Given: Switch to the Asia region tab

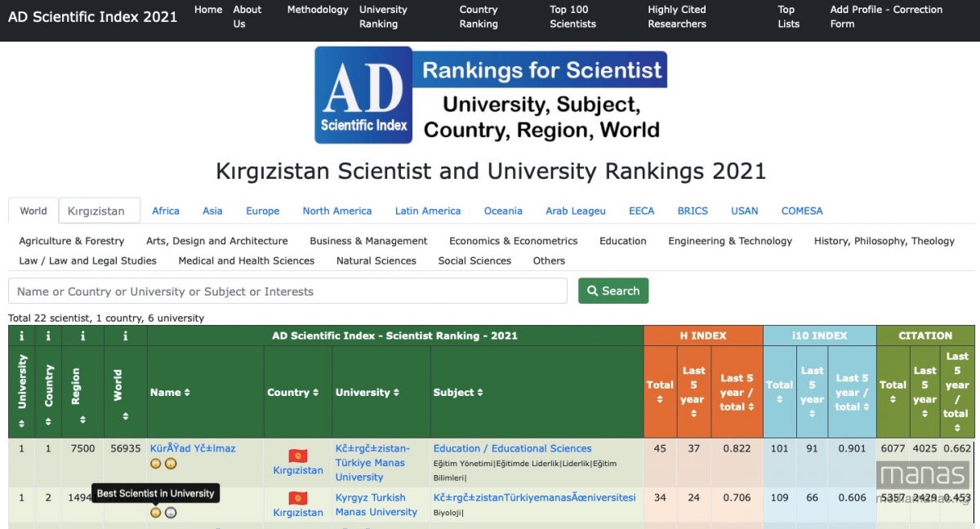Looking at the screenshot, I should 212,211.
